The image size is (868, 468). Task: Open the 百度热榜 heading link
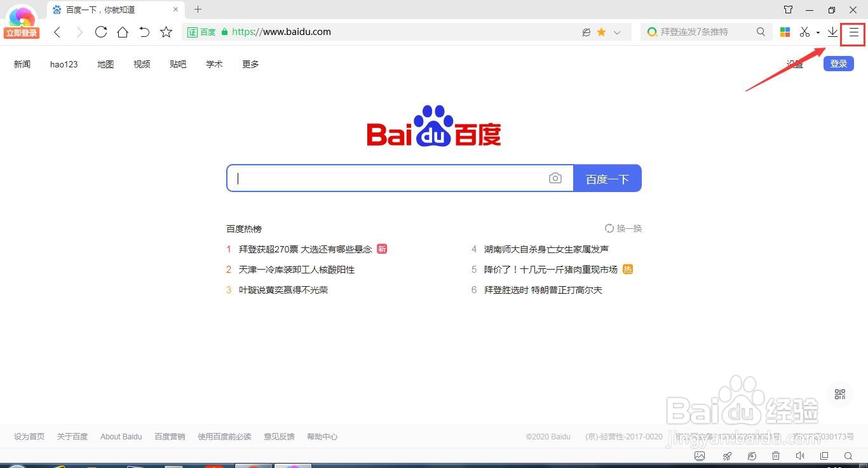[x=244, y=229]
